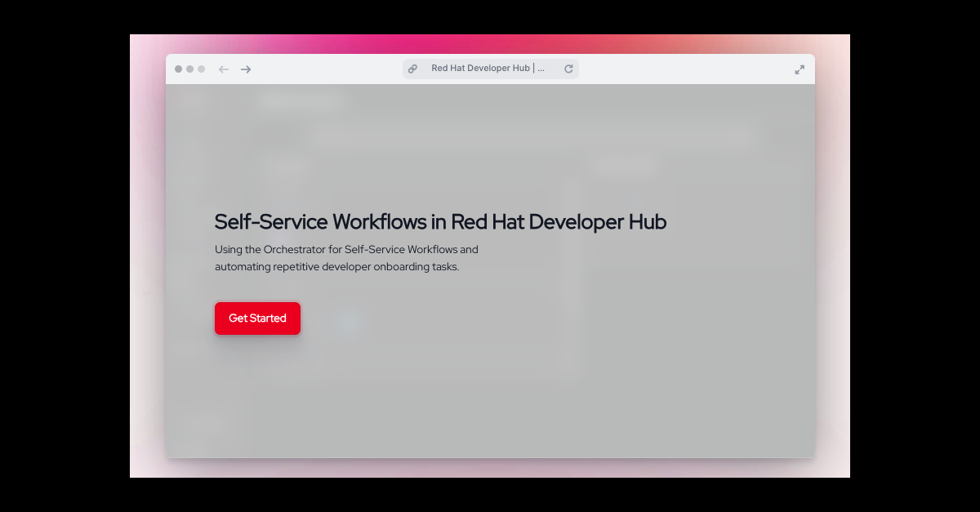Select the 'Red Hat Developer Hub' address text
This screenshot has width=980, height=512.
[480, 69]
